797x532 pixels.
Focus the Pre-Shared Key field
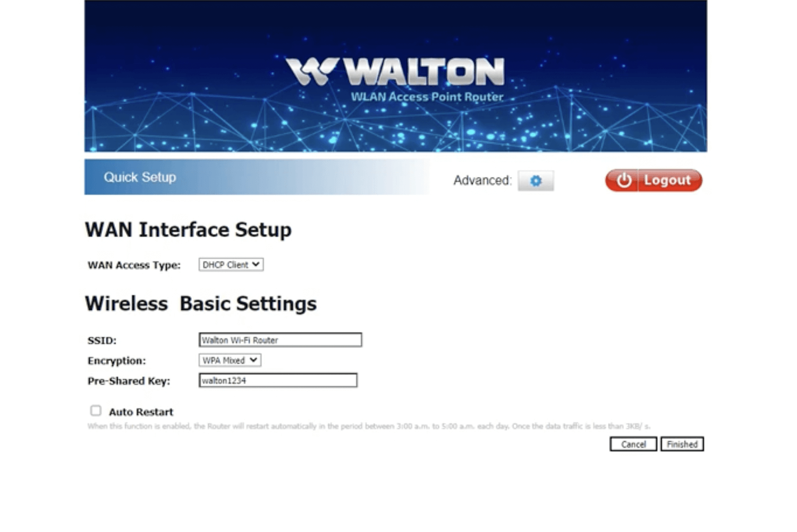click(278, 381)
